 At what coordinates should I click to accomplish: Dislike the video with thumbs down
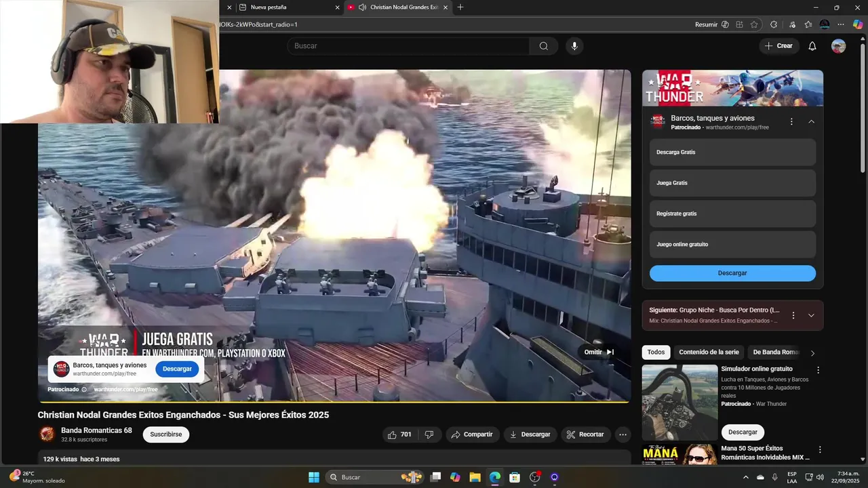tap(429, 434)
